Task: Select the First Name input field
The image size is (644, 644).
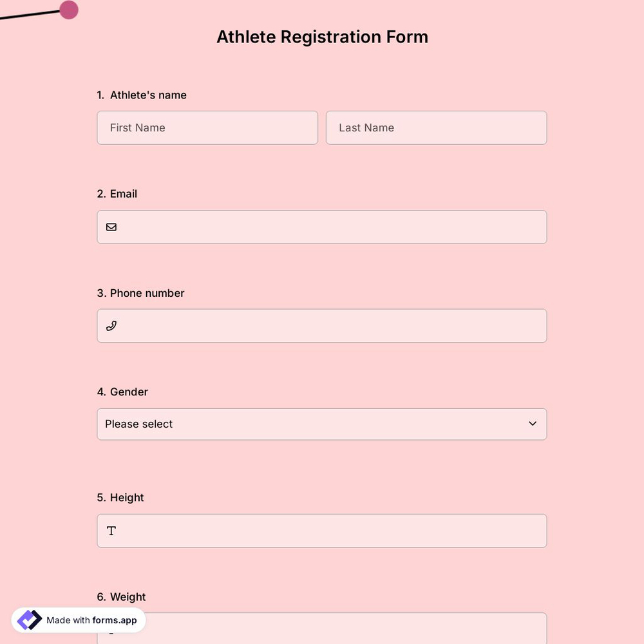Action: (207, 128)
